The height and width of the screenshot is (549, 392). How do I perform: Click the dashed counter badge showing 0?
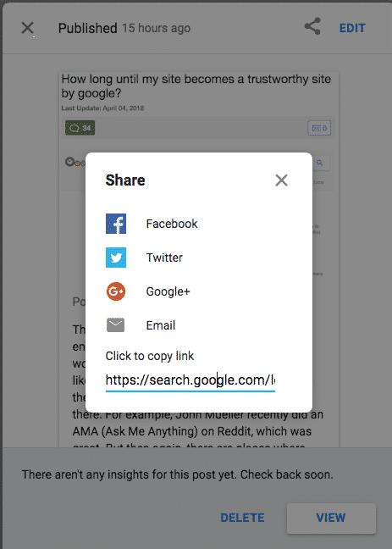(x=319, y=128)
